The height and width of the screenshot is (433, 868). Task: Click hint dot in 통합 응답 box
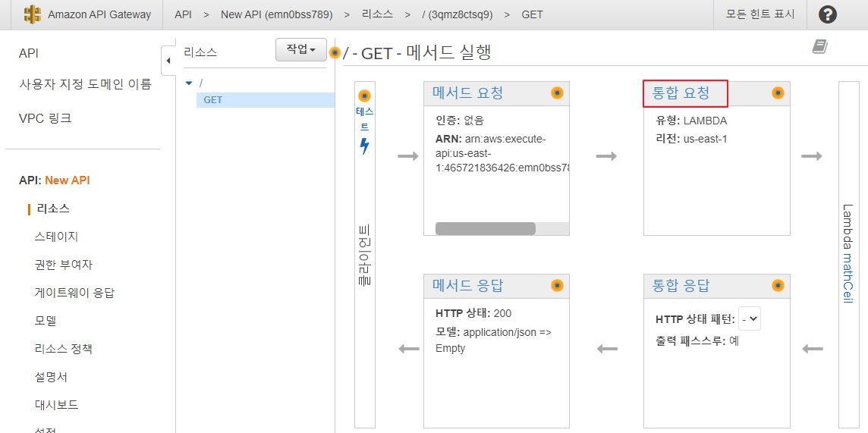[778, 285]
